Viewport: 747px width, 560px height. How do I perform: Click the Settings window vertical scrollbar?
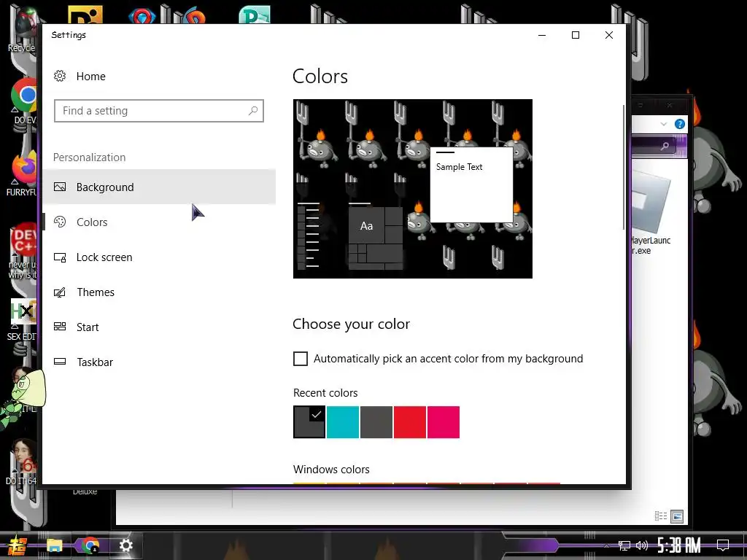[x=623, y=167]
